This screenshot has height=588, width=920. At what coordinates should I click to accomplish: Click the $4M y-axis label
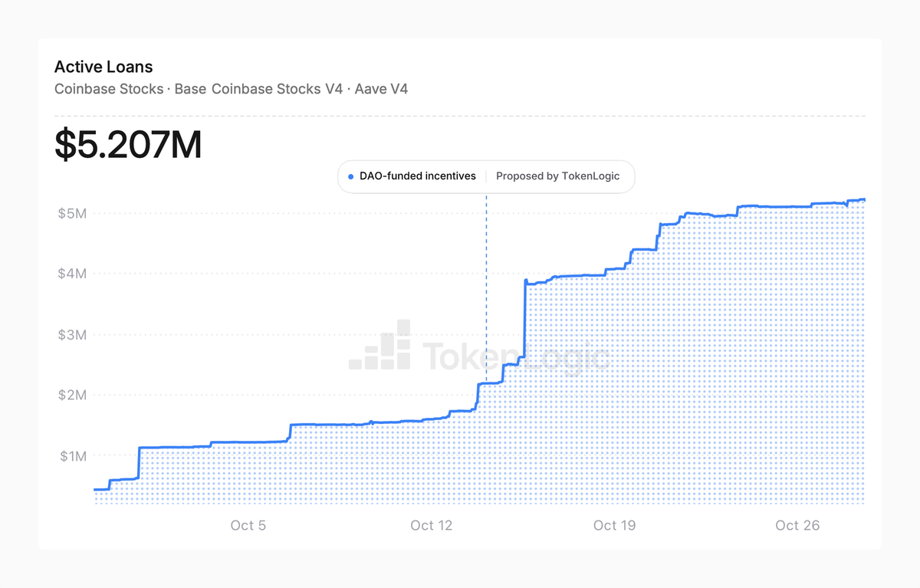[x=72, y=274]
